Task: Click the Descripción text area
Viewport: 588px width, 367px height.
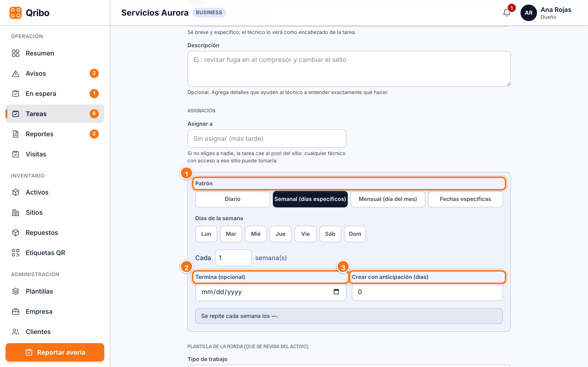Action: click(349, 69)
